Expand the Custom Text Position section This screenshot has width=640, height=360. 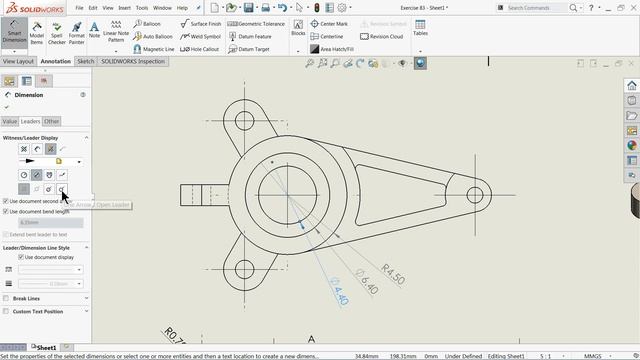point(86,311)
